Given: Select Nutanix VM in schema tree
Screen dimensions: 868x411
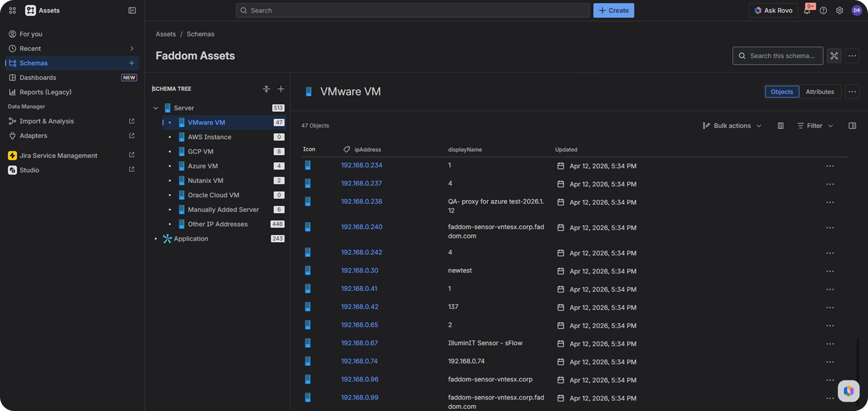Looking at the screenshot, I should (x=225, y=181).
